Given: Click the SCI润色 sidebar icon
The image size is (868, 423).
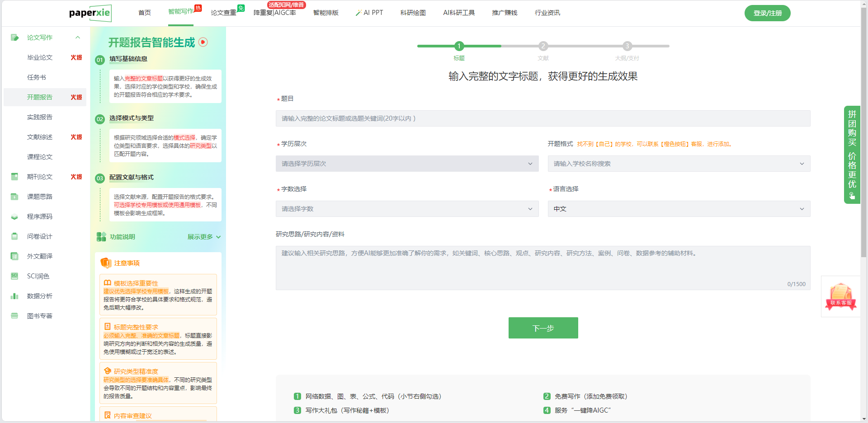Looking at the screenshot, I should click(x=14, y=276).
